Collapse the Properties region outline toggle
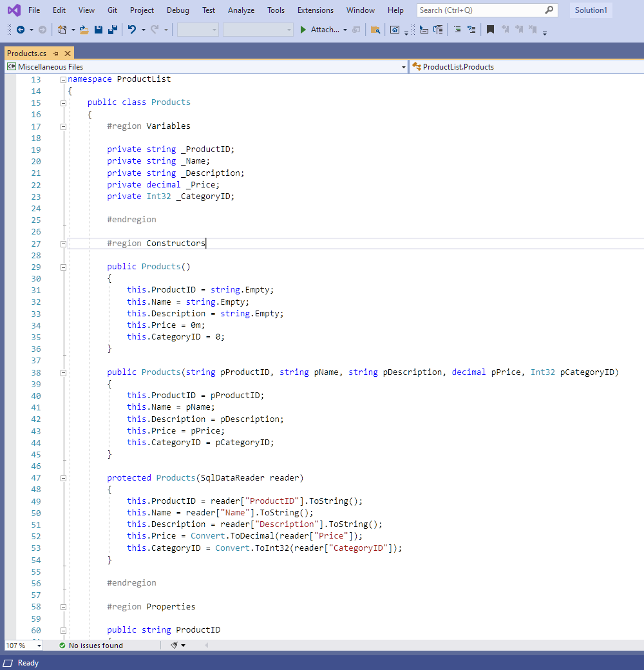644x670 pixels. pyautogui.click(x=63, y=606)
